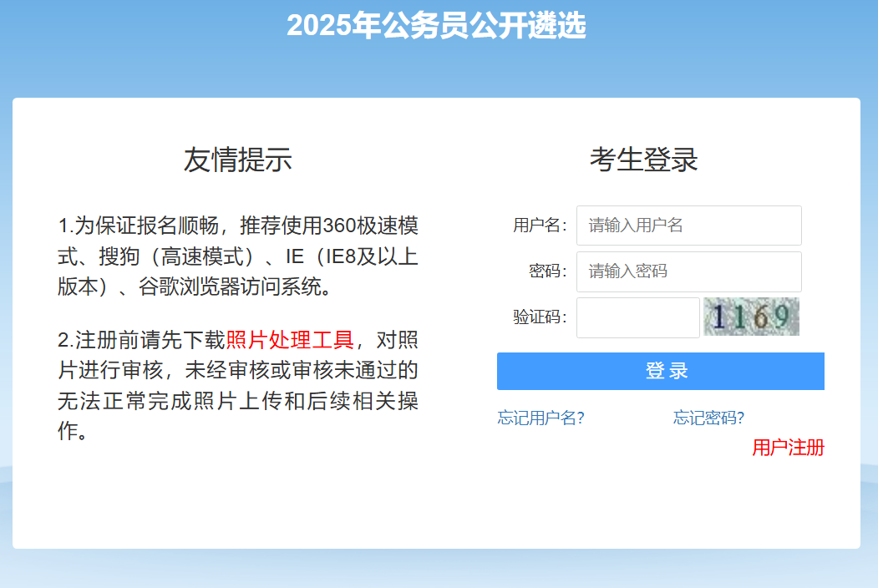This screenshot has height=588, width=878.
Task: Click the 考生登录 heading
Action: point(643,159)
